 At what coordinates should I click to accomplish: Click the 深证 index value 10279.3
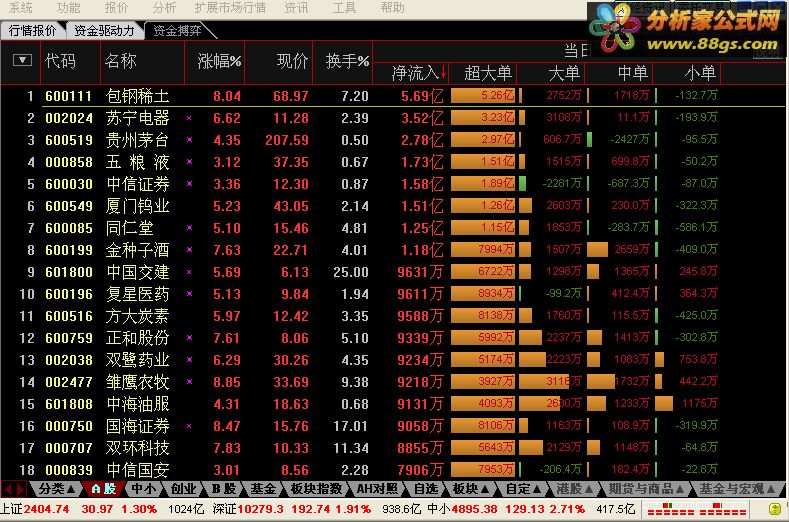tap(262, 509)
